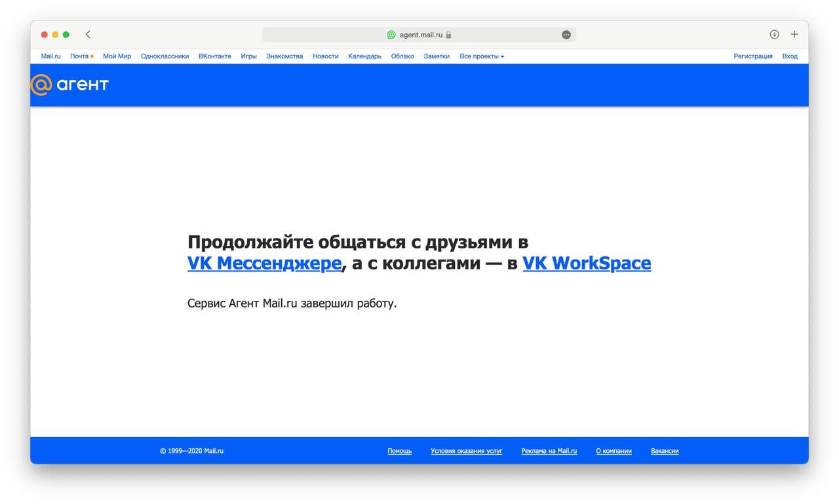Viewport: 839px width, 504px height.
Task: Click Регистрация link
Action: click(753, 56)
